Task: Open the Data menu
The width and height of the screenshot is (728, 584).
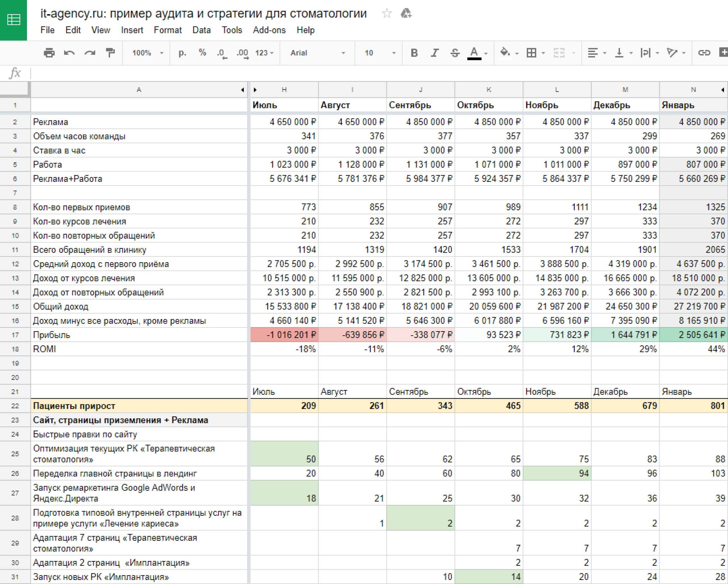Action: pos(202,30)
